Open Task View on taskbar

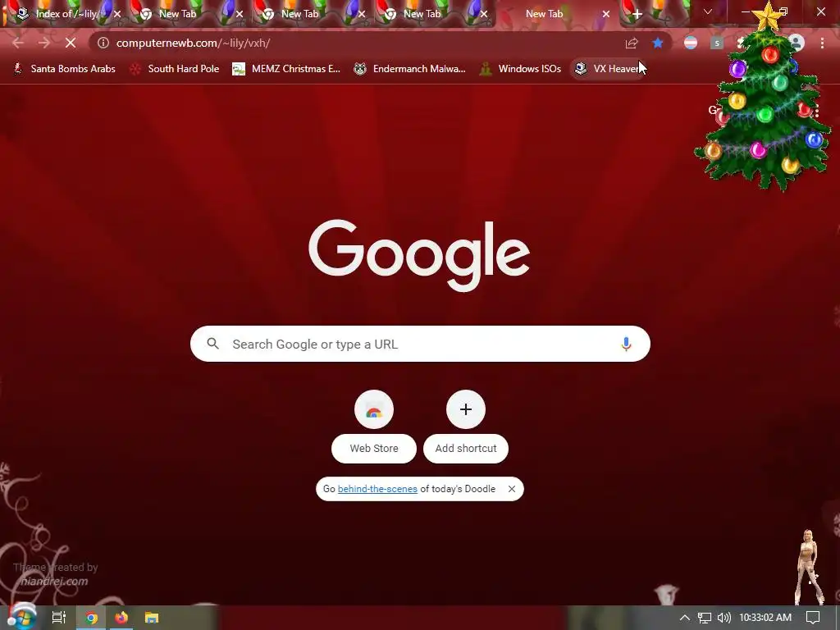pos(59,618)
